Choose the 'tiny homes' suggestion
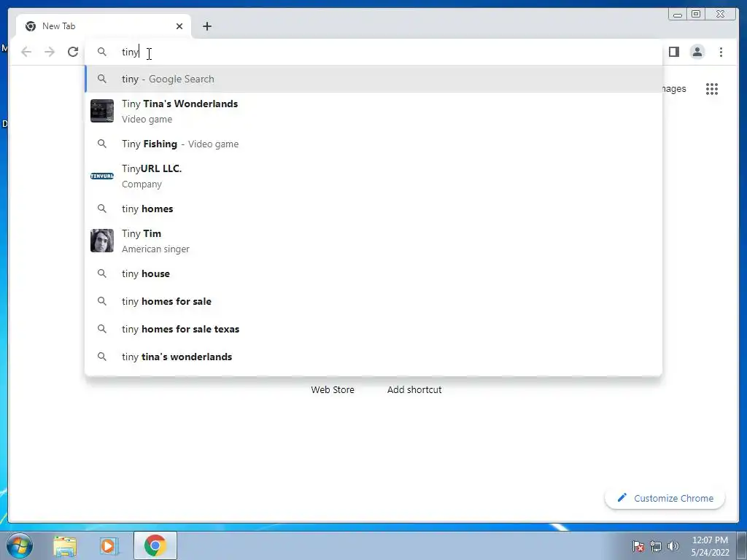747x560 pixels. click(373, 209)
